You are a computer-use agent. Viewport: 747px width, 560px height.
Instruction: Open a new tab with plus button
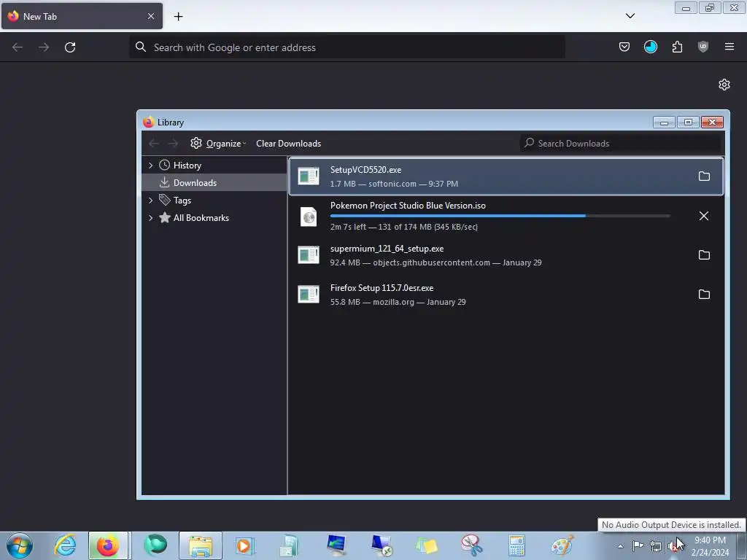click(x=178, y=17)
